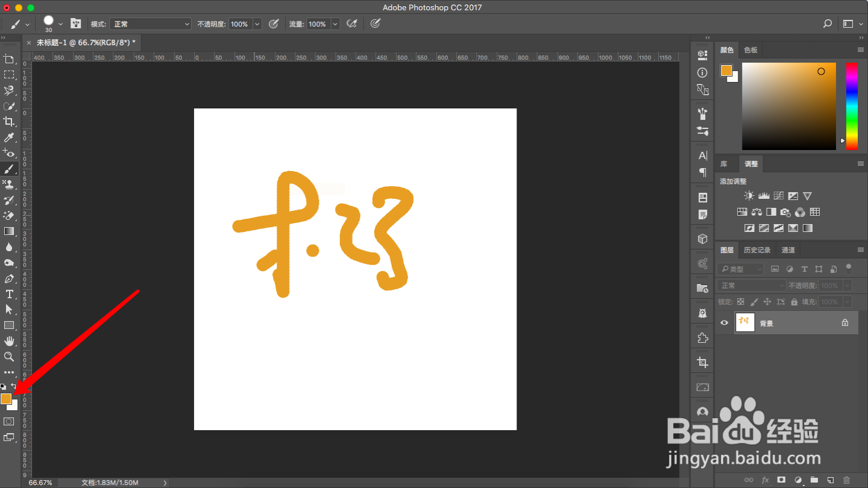This screenshot has width=868, height=488.
Task: Toggle airbrush-style build-up button
Action: pyautogui.click(x=352, y=23)
